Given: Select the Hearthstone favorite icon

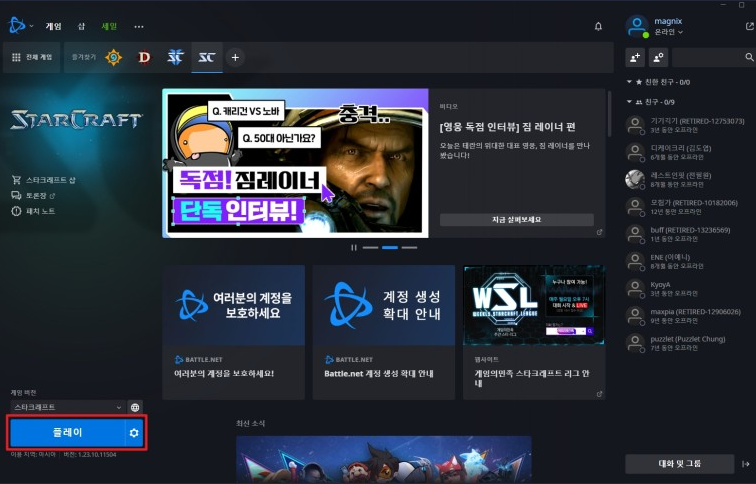Looking at the screenshot, I should 114,57.
